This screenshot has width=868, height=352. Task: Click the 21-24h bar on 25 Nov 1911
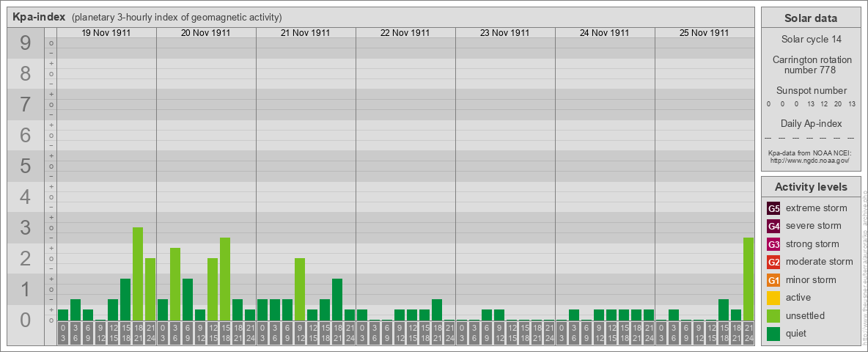pyautogui.click(x=749, y=279)
